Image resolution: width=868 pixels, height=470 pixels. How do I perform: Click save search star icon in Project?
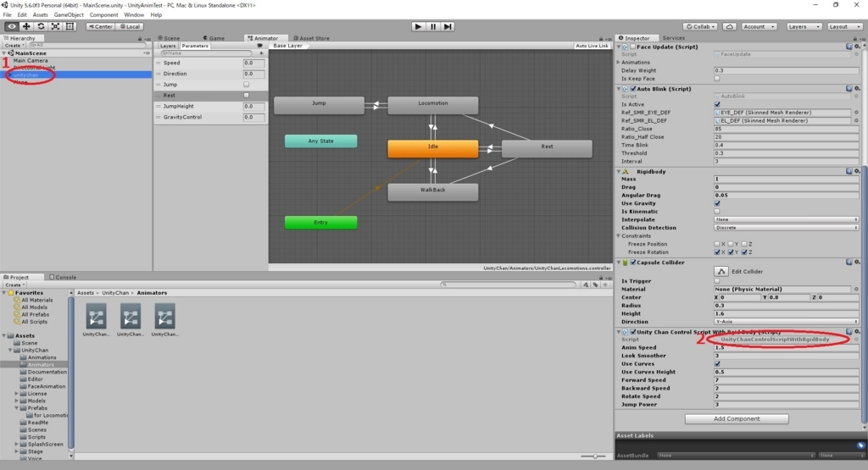point(605,285)
